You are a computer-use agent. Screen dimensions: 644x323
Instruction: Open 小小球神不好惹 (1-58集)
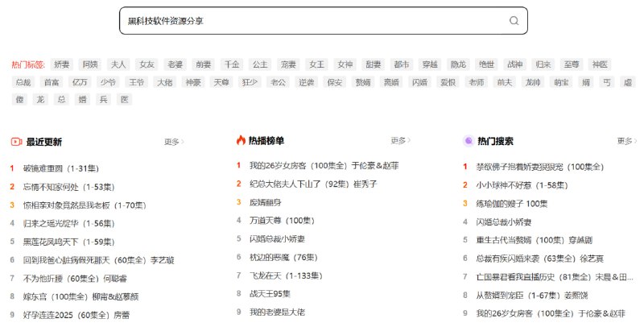tap(517, 185)
